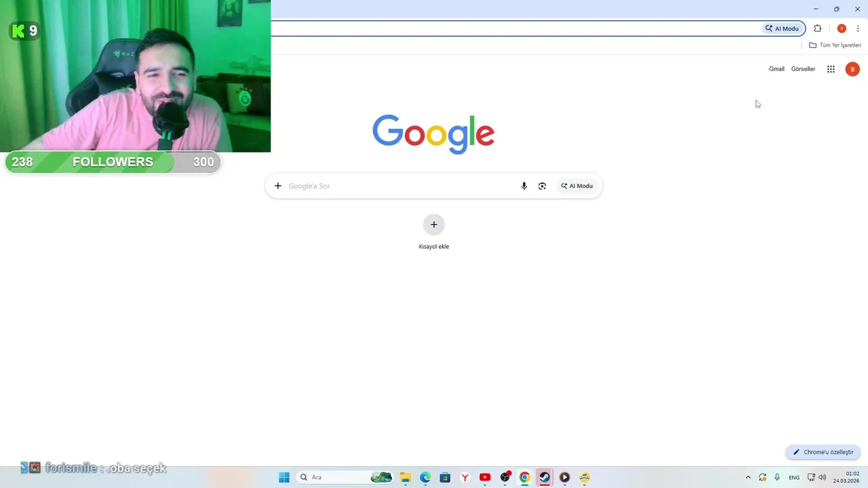Image resolution: width=868 pixels, height=488 pixels.
Task: Click Chrome'u özelleştir button
Action: point(823,452)
